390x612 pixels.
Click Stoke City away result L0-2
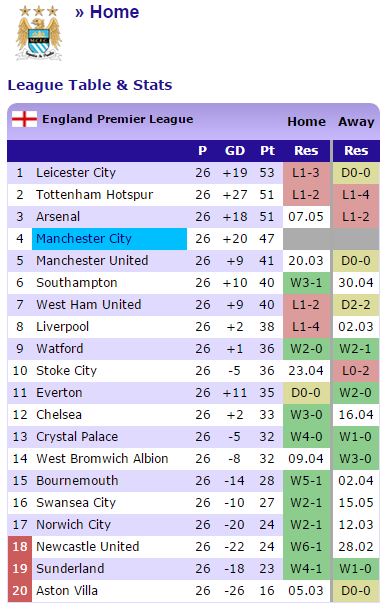click(x=356, y=370)
